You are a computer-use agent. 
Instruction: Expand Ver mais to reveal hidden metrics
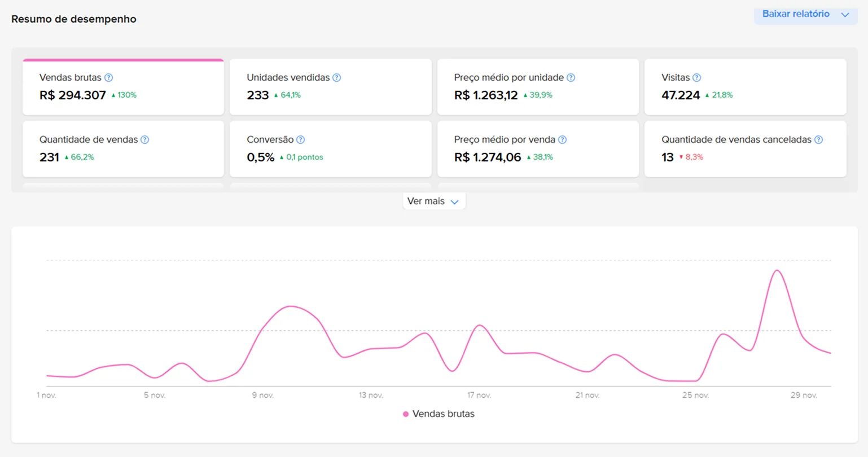tap(433, 201)
